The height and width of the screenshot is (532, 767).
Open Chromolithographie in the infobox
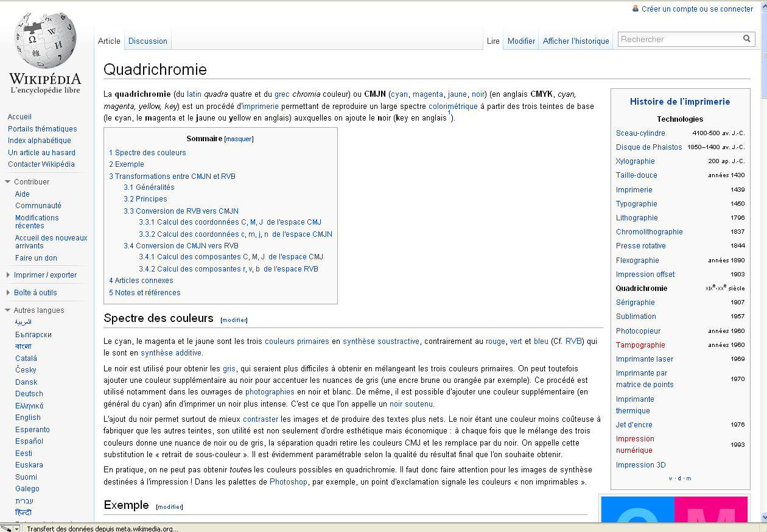[x=650, y=232]
